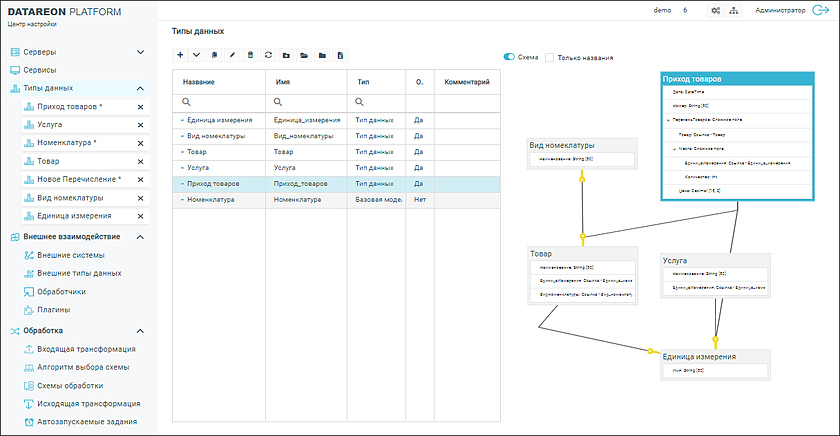Close the Услуга sidebar tab
Viewport: 840px width, 436px height.
pyautogui.click(x=140, y=125)
